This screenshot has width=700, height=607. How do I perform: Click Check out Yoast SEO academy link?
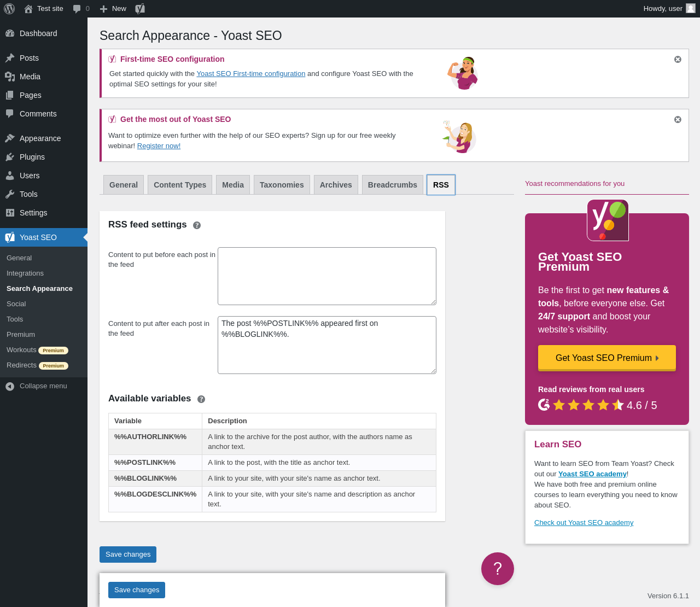pyautogui.click(x=584, y=523)
